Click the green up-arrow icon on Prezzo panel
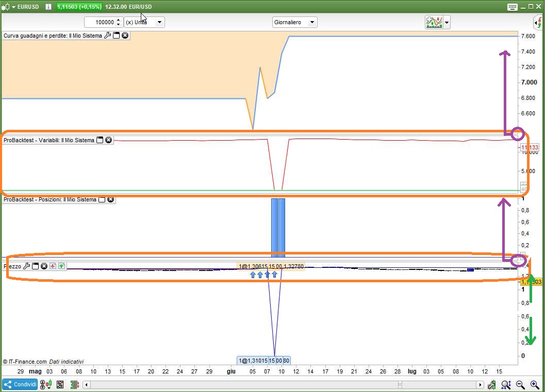Viewport: 545px width, 392px height. (61, 266)
